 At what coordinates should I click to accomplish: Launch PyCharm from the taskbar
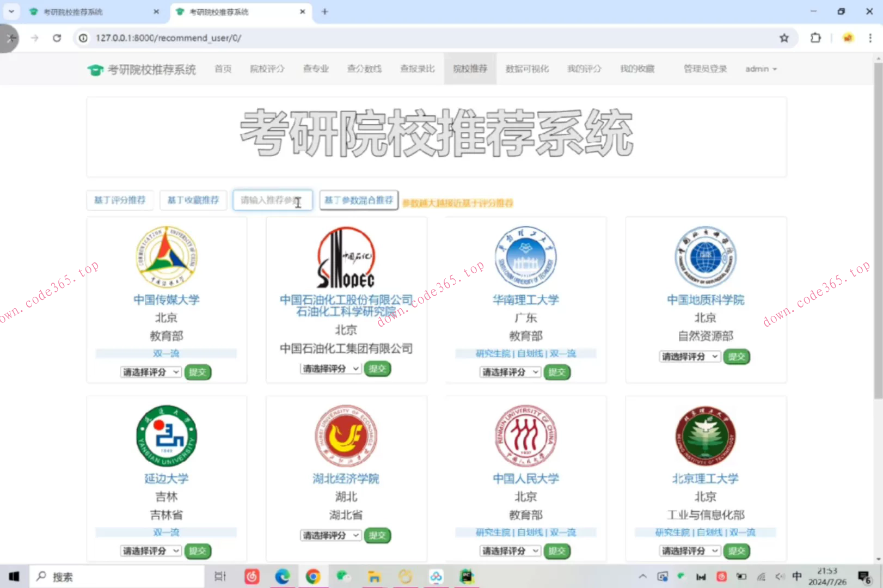pos(467,576)
